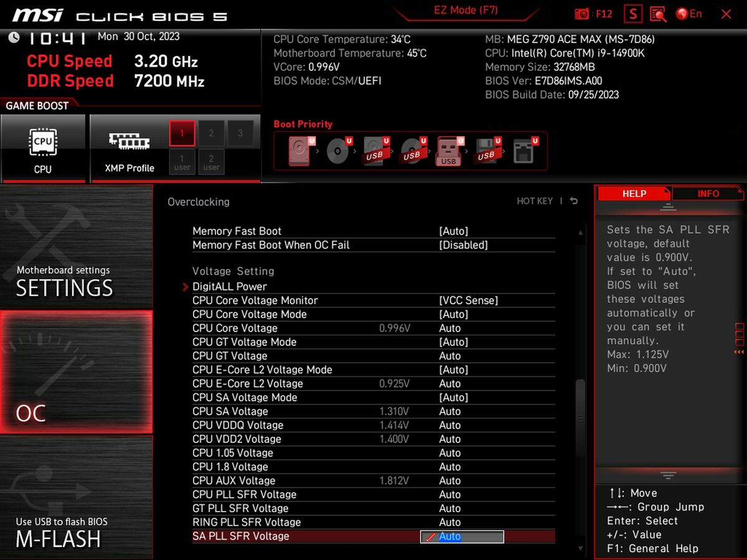Switch to the HELP tab

point(634,194)
